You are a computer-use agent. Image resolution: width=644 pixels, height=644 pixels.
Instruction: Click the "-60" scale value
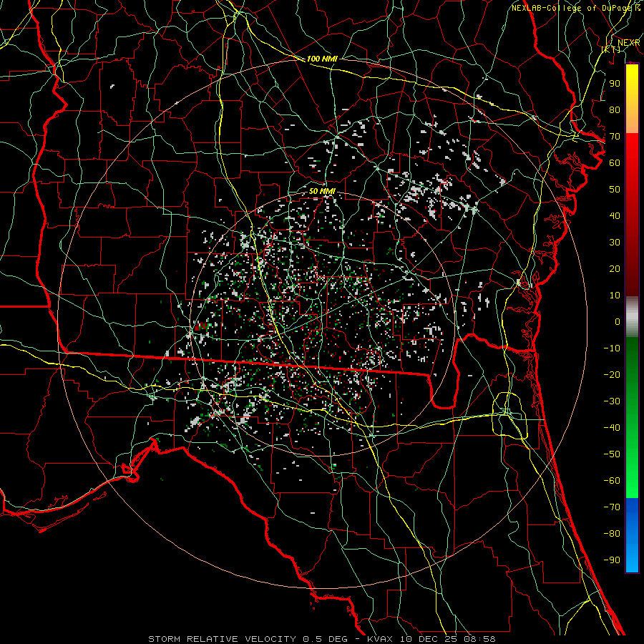pos(612,481)
